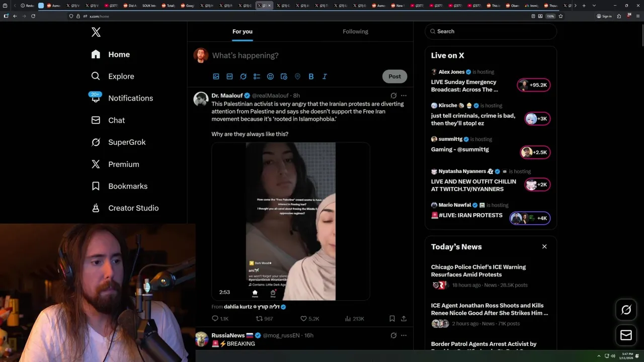View analytics showing 213K views

tap(354, 319)
